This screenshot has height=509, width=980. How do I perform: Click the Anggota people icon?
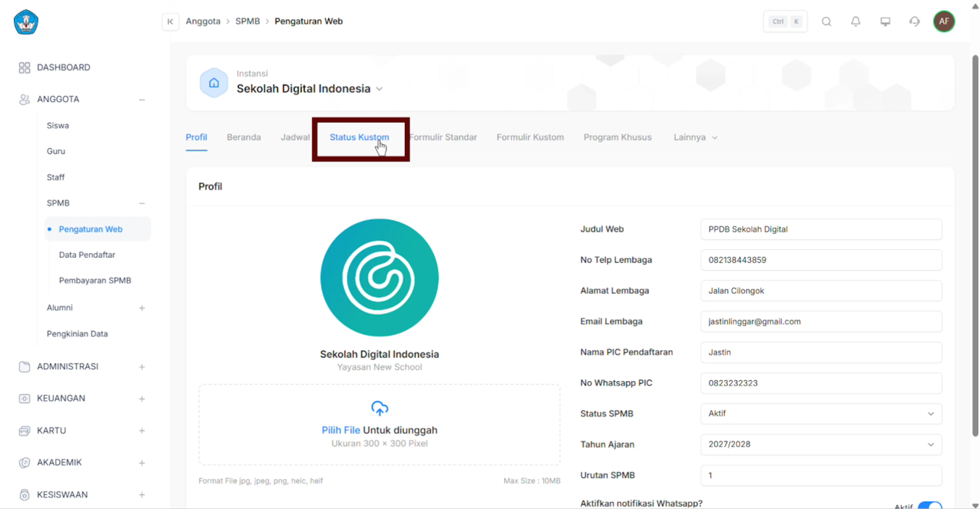[24, 99]
